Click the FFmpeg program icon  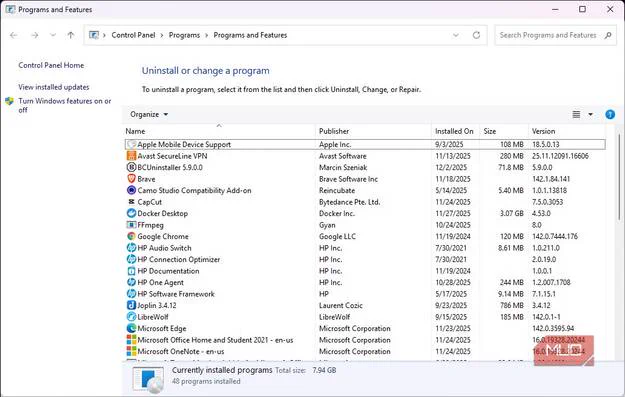pos(132,225)
